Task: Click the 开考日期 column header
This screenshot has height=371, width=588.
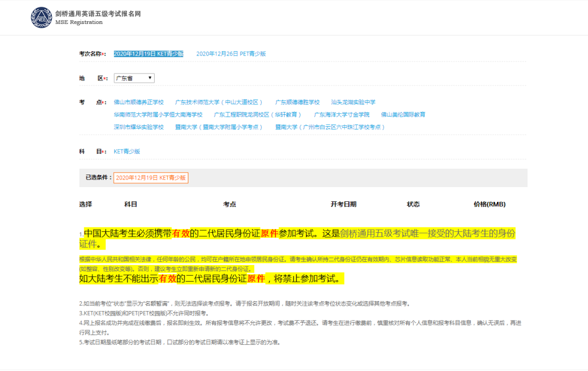Action: (344, 204)
